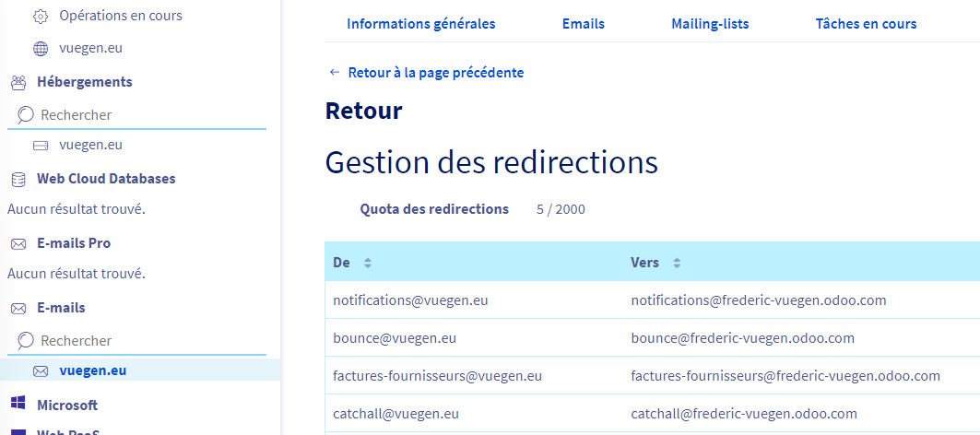Screen dimensions: 980x435
Task: Go to the Tâches en cours tab
Action: [865, 24]
